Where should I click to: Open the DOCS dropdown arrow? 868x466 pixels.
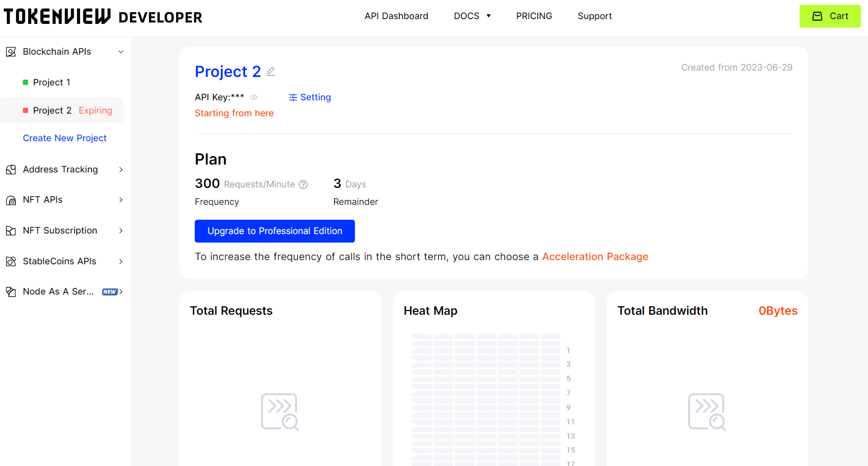pos(489,16)
